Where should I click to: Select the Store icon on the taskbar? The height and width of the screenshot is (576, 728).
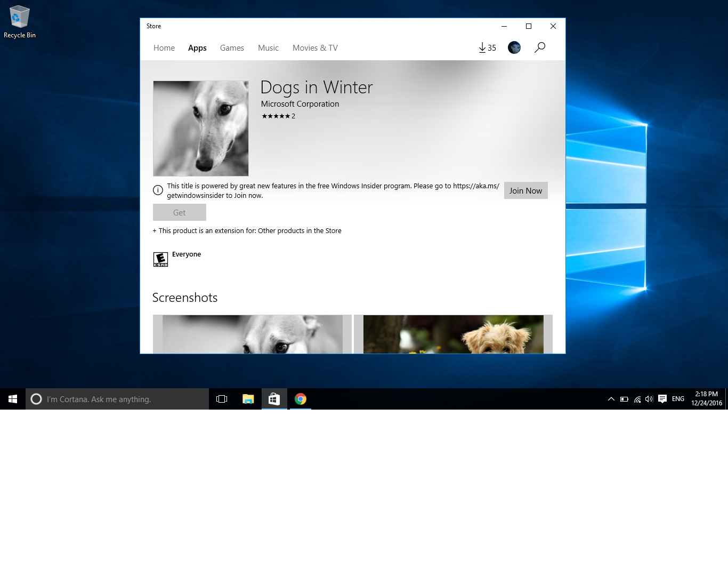(x=274, y=399)
